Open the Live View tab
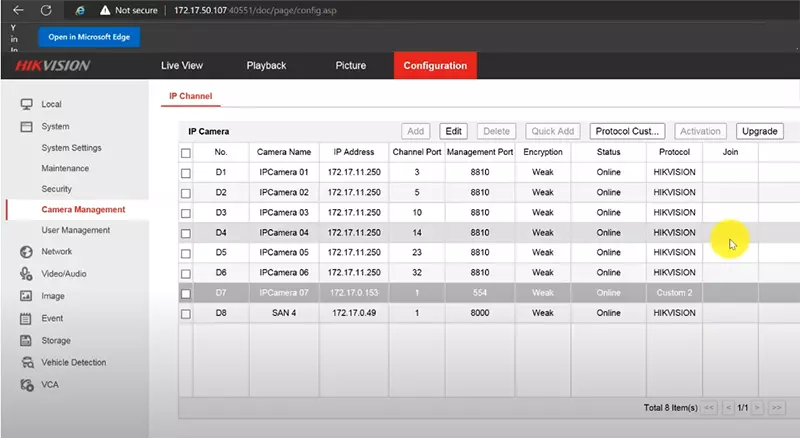Image resolution: width=800 pixels, height=438 pixels. coord(182,65)
